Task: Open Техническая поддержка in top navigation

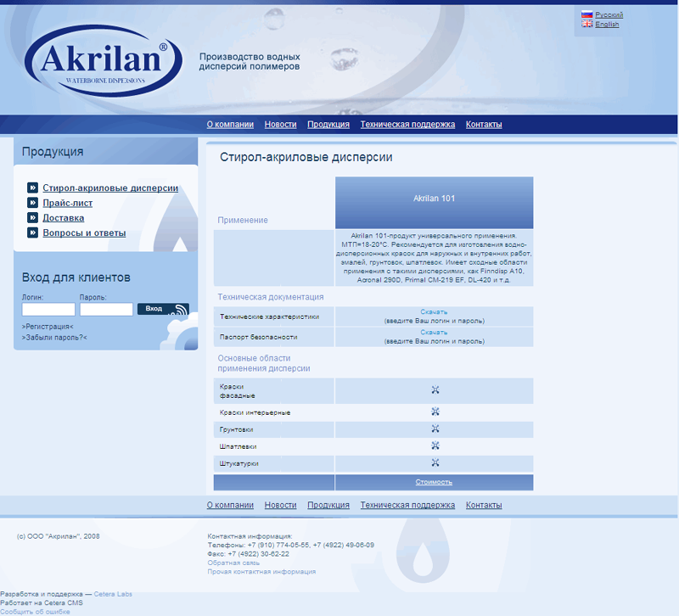Action: coord(407,125)
